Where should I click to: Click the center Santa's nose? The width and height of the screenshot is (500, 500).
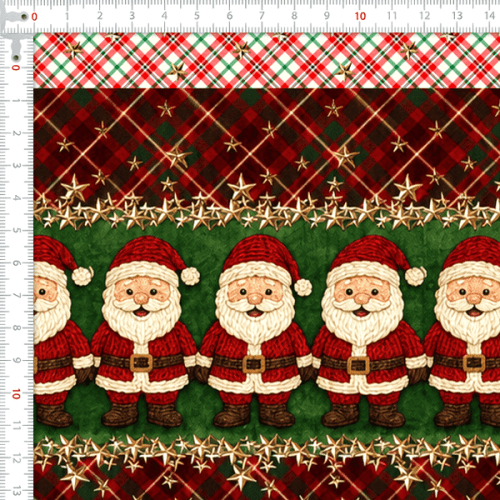(x=255, y=298)
